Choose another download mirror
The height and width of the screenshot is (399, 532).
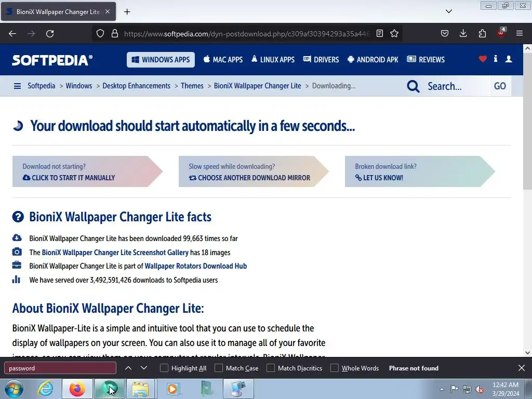pos(254,171)
